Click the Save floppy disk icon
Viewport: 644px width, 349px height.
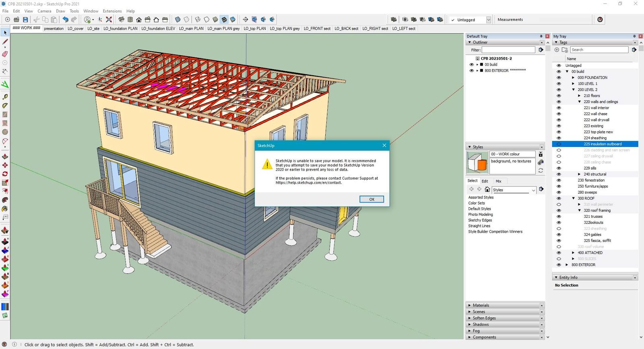pyautogui.click(x=25, y=19)
